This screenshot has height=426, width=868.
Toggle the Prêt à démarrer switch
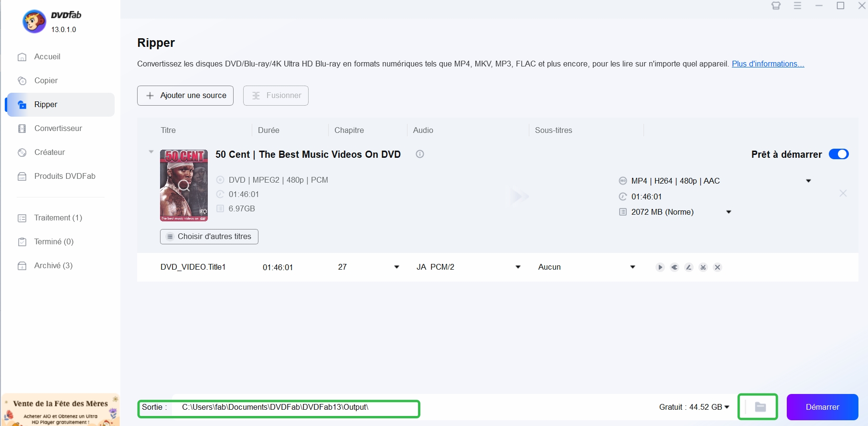click(838, 154)
